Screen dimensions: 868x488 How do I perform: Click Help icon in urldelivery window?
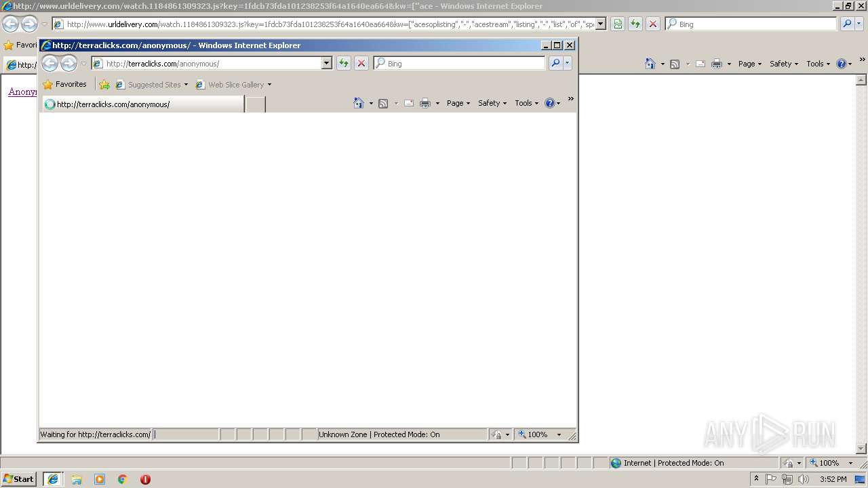[841, 64]
